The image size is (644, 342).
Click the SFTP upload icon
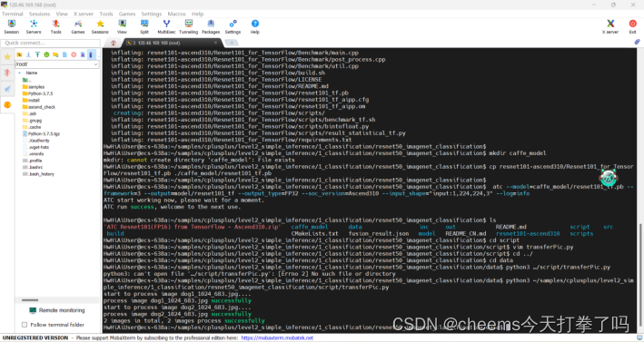click(37, 54)
